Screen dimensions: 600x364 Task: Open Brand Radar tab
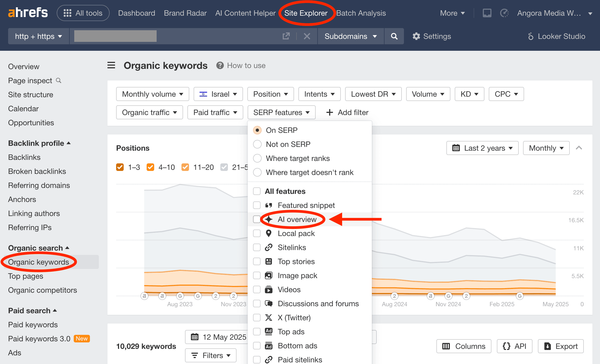(x=185, y=13)
